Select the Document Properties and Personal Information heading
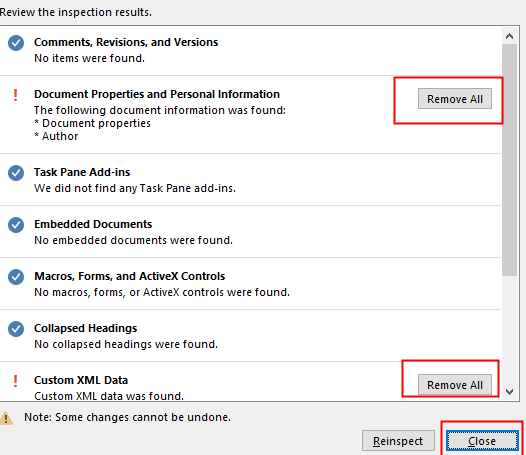 (157, 94)
